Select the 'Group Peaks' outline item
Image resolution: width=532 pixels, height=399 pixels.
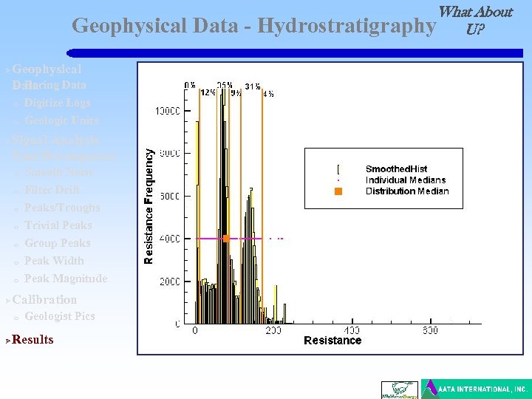(58, 243)
